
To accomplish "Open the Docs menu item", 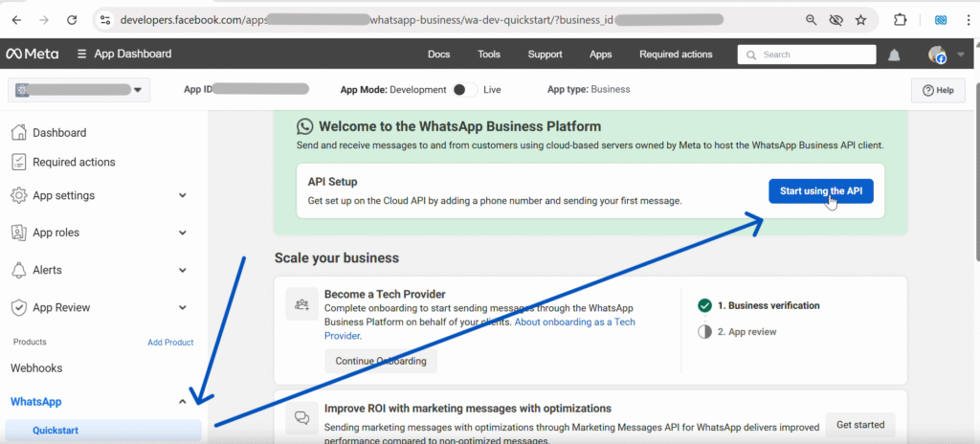I will point(439,55).
